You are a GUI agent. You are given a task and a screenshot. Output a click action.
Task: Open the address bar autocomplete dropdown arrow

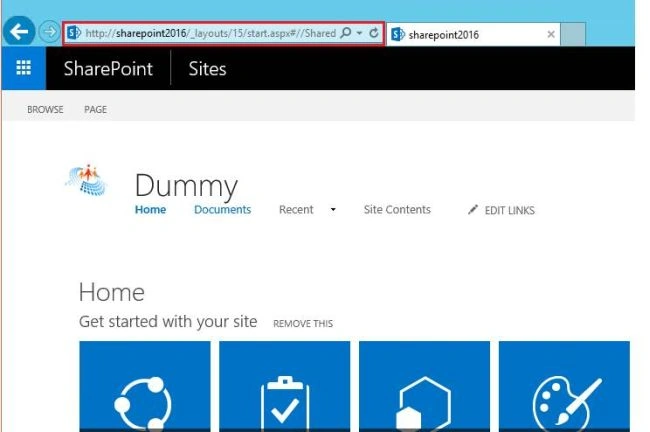(359, 32)
